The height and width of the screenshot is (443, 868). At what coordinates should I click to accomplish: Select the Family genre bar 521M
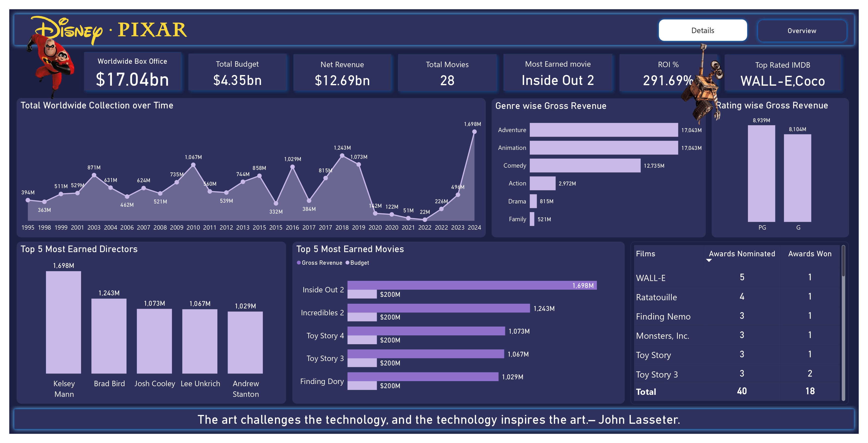[x=532, y=219]
